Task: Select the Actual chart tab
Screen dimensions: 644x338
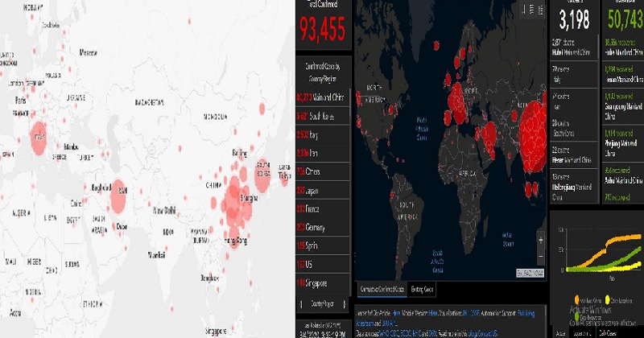Action: click(x=559, y=333)
